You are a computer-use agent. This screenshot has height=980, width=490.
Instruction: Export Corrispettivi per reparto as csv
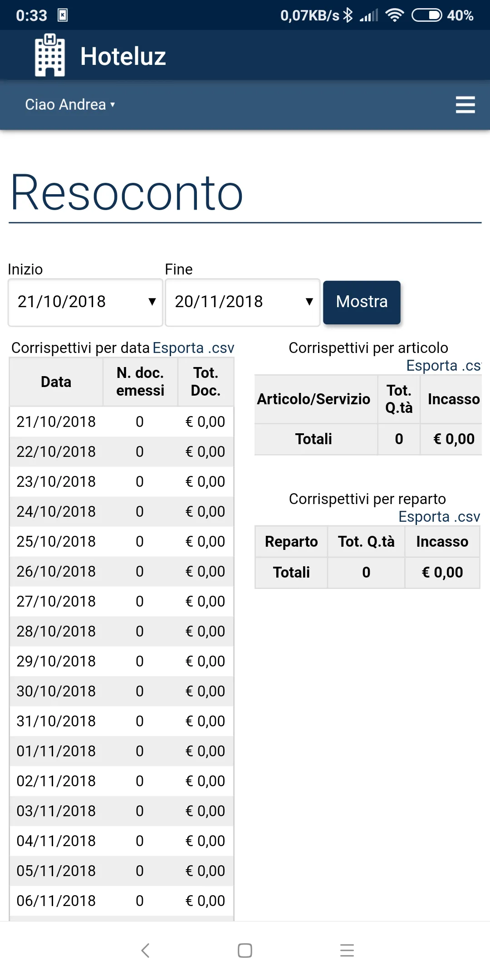[x=439, y=517]
